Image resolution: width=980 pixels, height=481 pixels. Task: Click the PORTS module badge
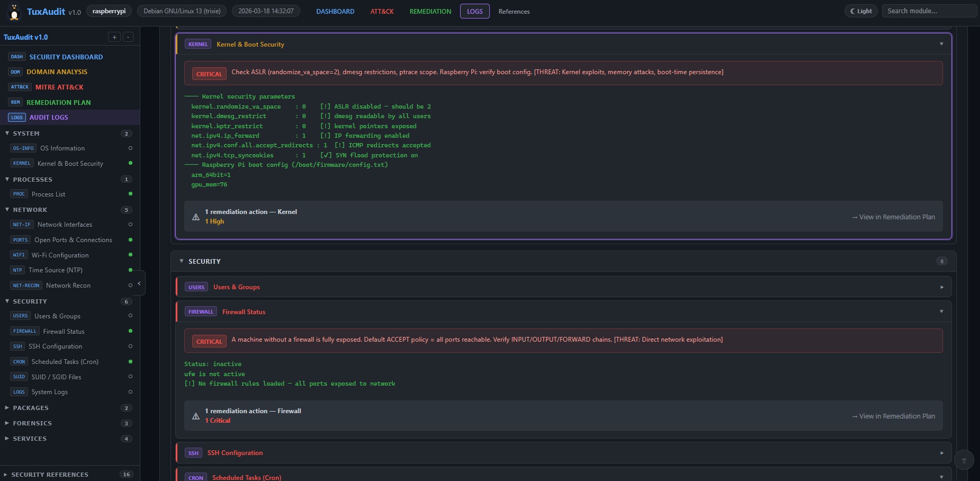pyautogui.click(x=21, y=240)
